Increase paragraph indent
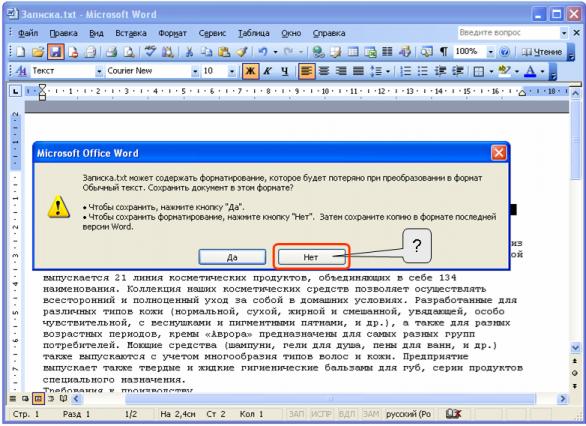This screenshot has width=586, height=426. [458, 71]
